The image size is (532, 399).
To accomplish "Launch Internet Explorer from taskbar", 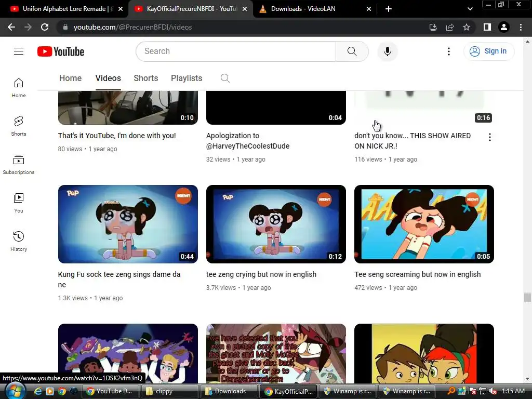I will (37, 391).
